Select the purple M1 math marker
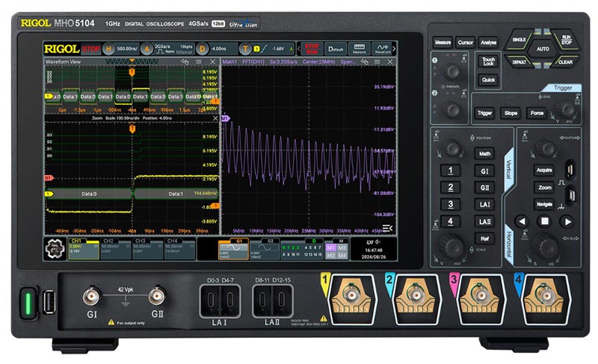598x364 pixels. pos(226,119)
